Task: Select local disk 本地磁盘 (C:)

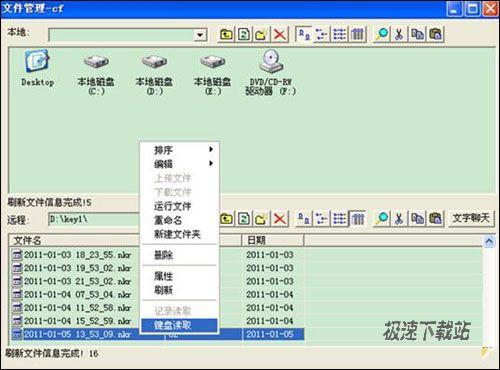Action: pos(96,74)
